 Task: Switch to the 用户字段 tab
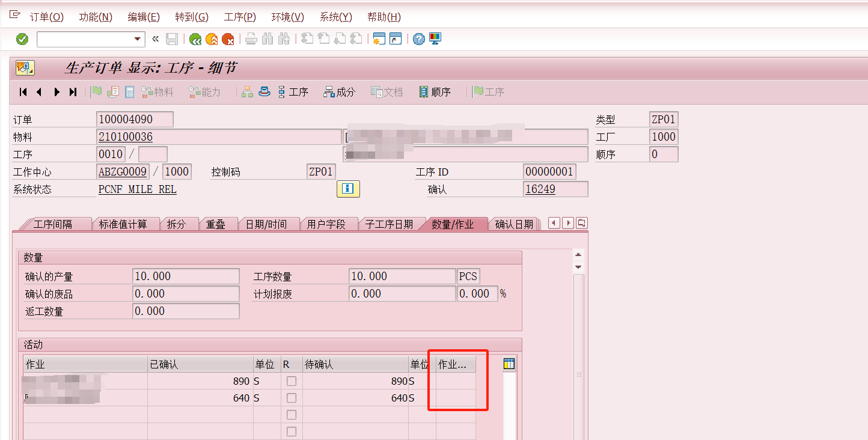pos(326,224)
